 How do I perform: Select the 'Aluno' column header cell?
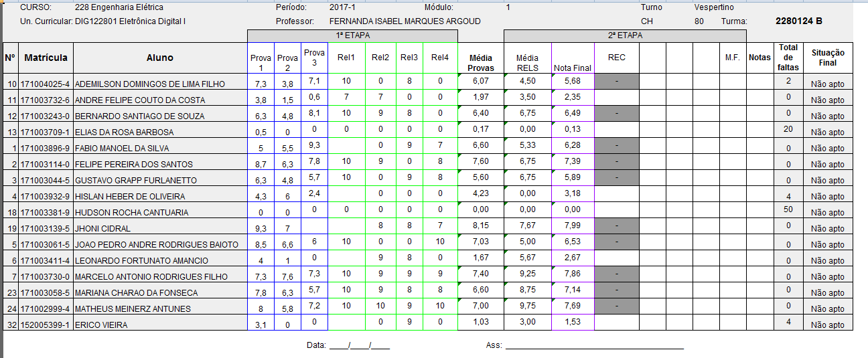click(x=159, y=58)
